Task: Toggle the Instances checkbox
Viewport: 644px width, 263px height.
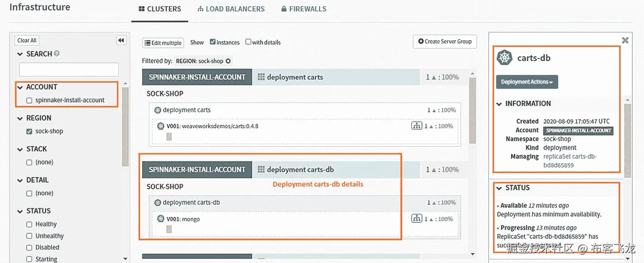Action: pyautogui.click(x=212, y=42)
